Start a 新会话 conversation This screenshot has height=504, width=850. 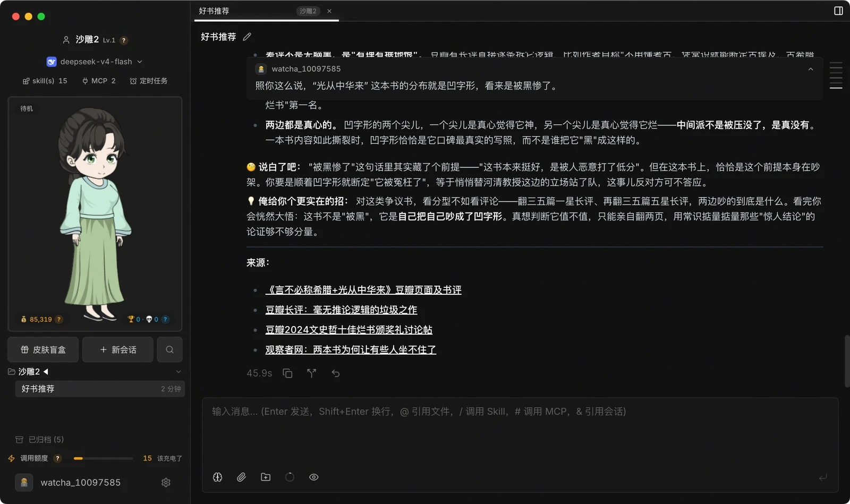tap(118, 349)
